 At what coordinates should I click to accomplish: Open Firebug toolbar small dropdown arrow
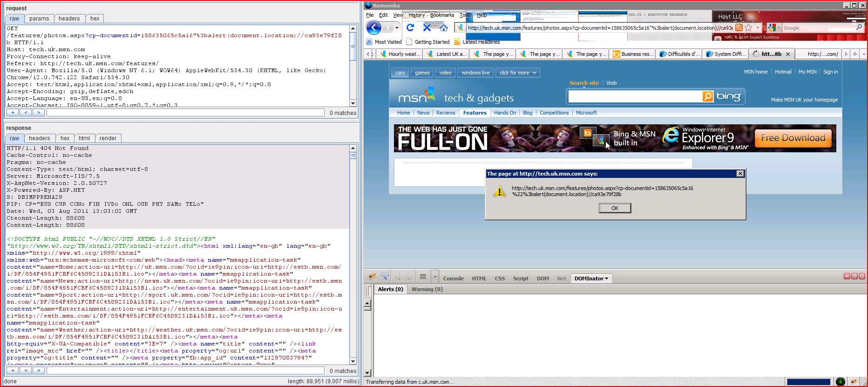435,277
